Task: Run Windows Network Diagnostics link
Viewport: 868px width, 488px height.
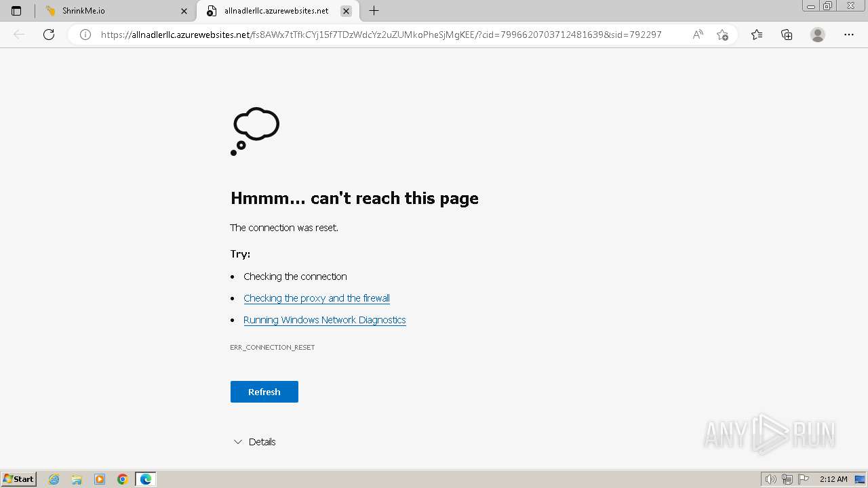Action: coord(325,320)
